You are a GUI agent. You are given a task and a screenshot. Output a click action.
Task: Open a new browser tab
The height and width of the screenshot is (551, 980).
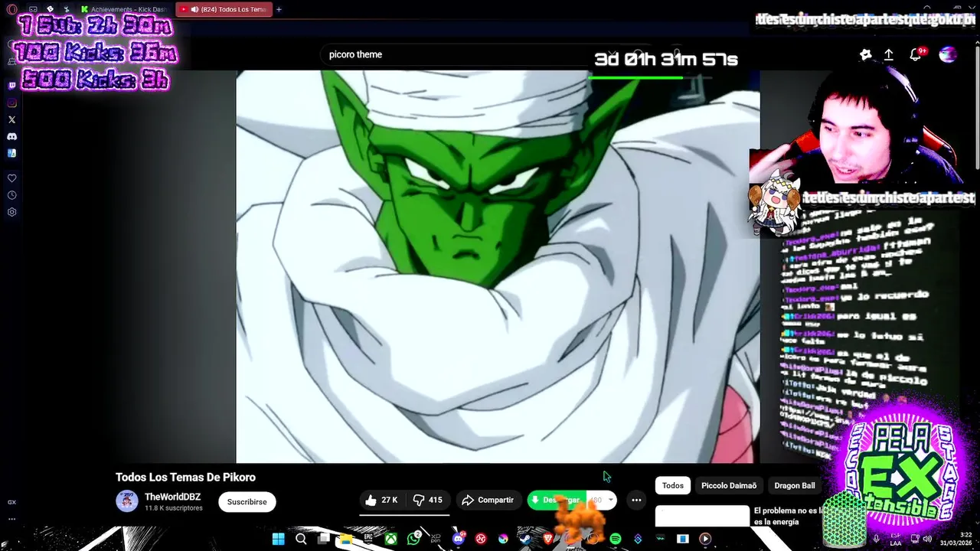(279, 9)
